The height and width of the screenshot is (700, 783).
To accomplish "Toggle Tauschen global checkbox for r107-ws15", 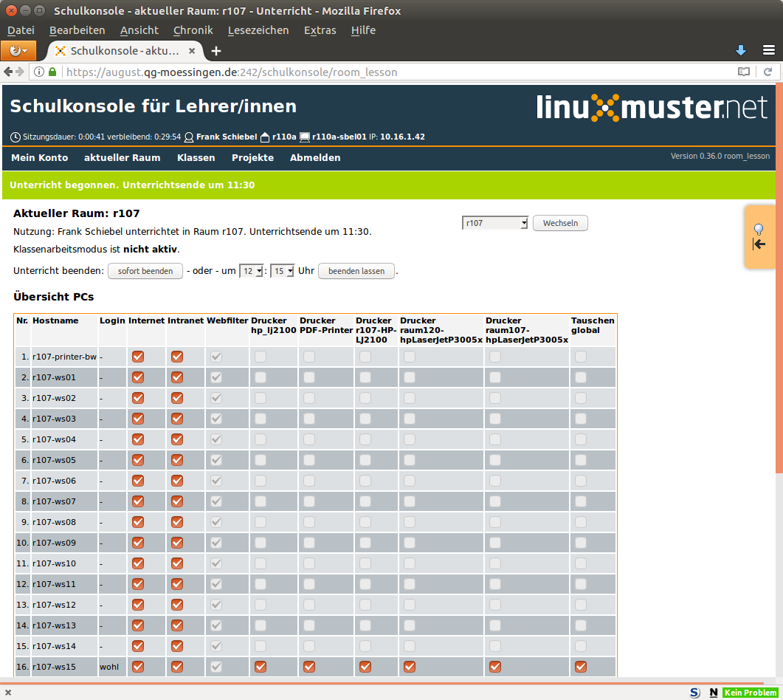I will pos(581,667).
